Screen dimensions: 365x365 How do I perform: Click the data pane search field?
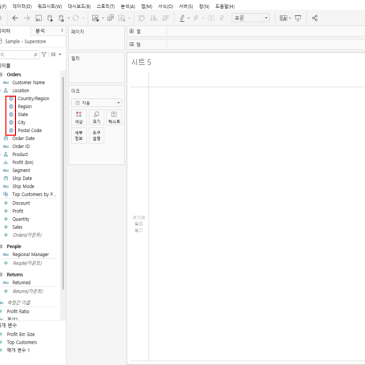19,54
